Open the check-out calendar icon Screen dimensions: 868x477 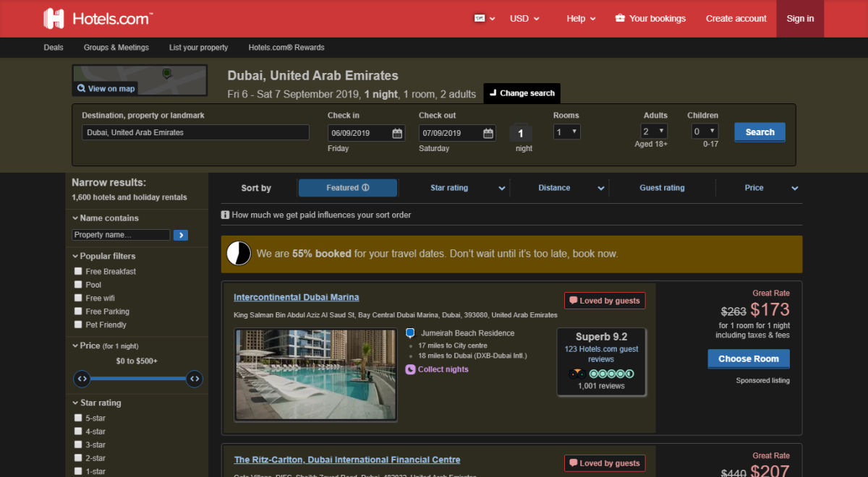488,133
